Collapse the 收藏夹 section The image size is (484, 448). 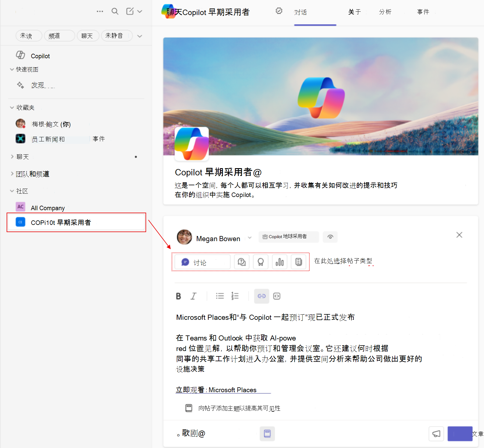click(12, 107)
